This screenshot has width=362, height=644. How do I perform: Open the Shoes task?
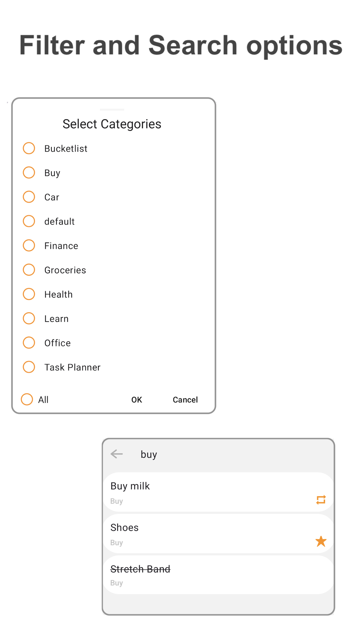tap(201, 533)
